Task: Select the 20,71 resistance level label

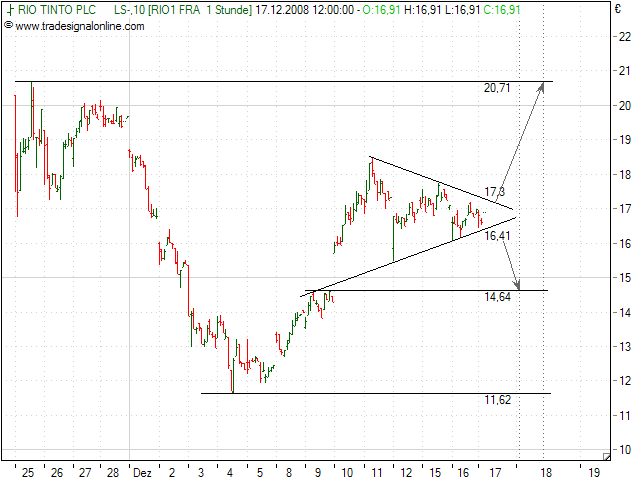Action: coord(497,88)
